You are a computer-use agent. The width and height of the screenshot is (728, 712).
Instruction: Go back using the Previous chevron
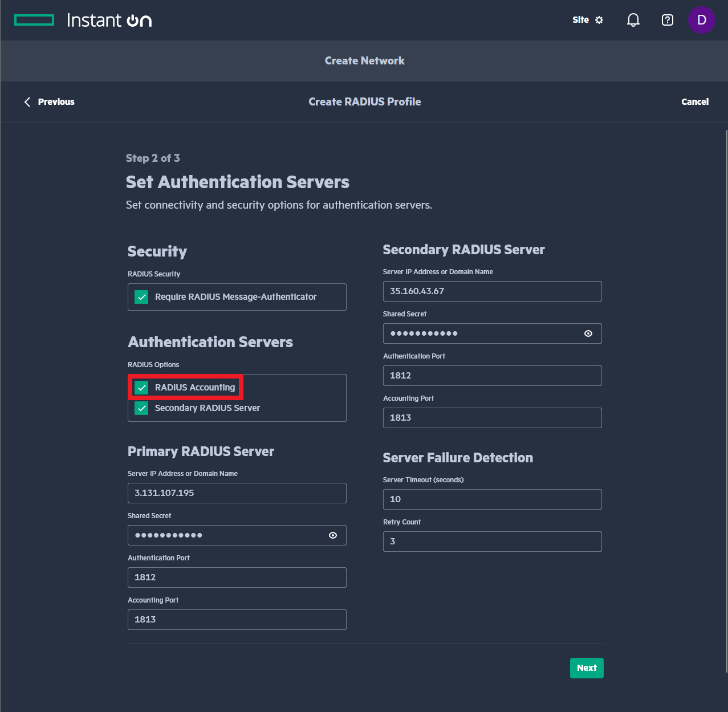click(27, 102)
